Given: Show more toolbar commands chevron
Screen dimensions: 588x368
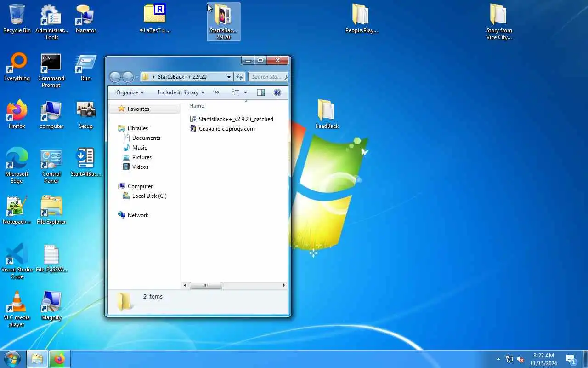Looking at the screenshot, I should pos(217,92).
